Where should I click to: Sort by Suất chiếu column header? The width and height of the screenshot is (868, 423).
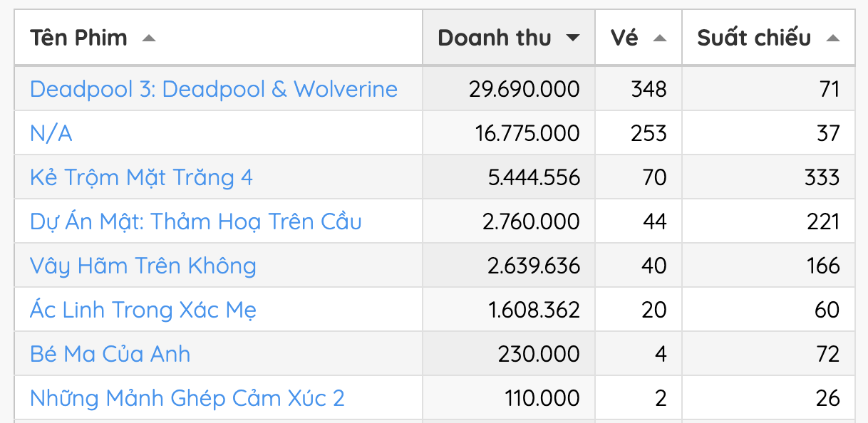tap(754, 38)
